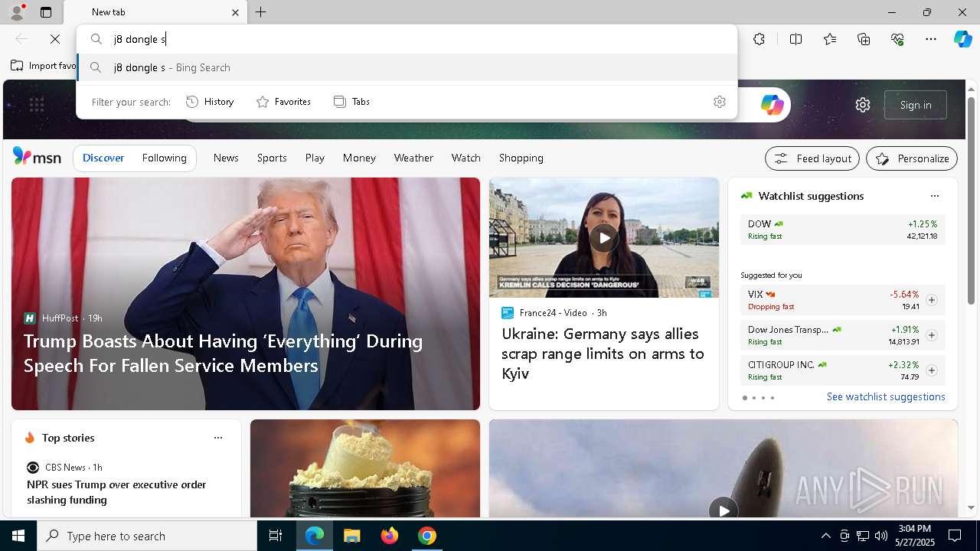Open Top stories more options menu
The height and width of the screenshot is (551, 980).
218,438
